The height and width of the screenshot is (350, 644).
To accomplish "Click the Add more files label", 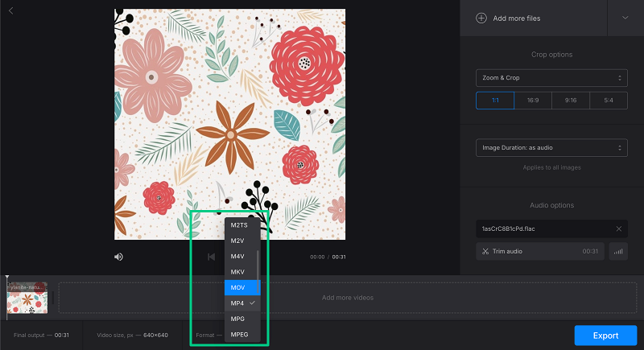I will click(517, 19).
